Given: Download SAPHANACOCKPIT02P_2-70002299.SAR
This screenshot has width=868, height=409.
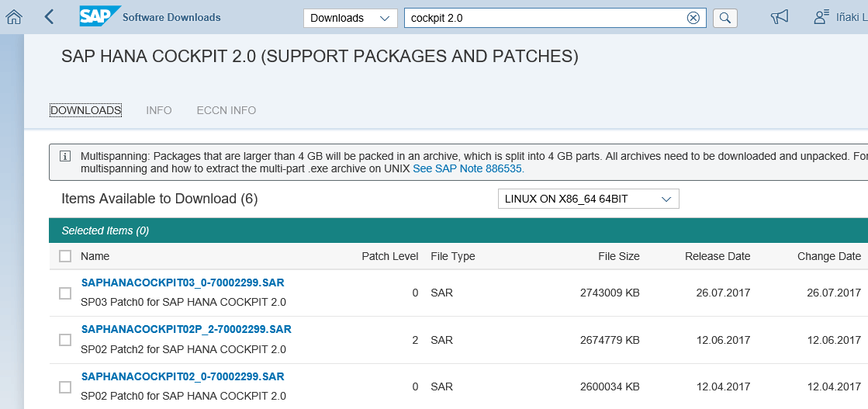Looking at the screenshot, I should point(186,329).
